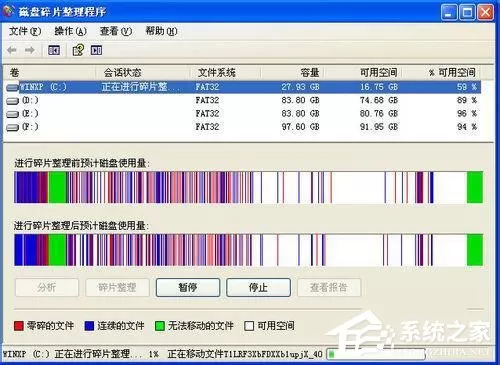This screenshot has width=500, height=365.
Task: Click the 暂停 pause button
Action: click(x=188, y=287)
